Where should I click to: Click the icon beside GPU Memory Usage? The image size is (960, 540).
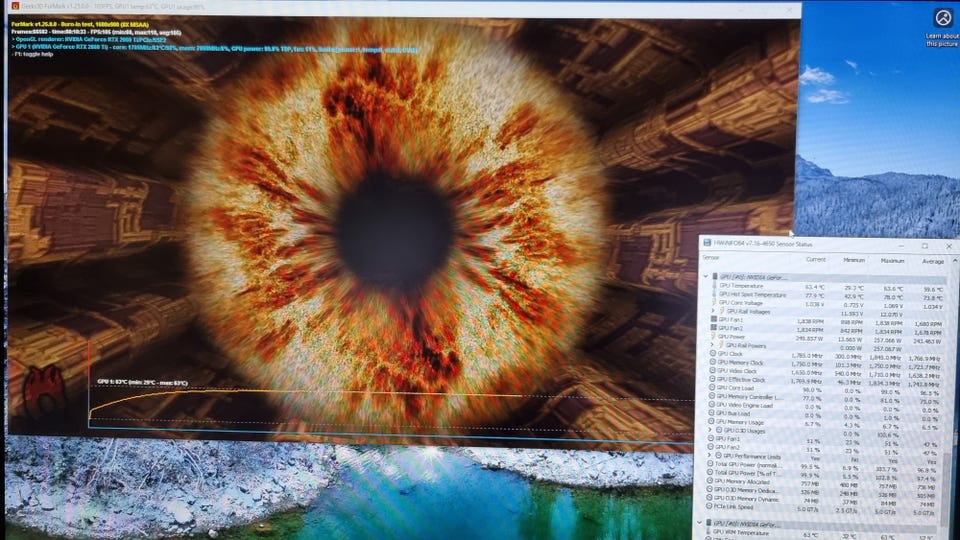pyautogui.click(x=711, y=421)
